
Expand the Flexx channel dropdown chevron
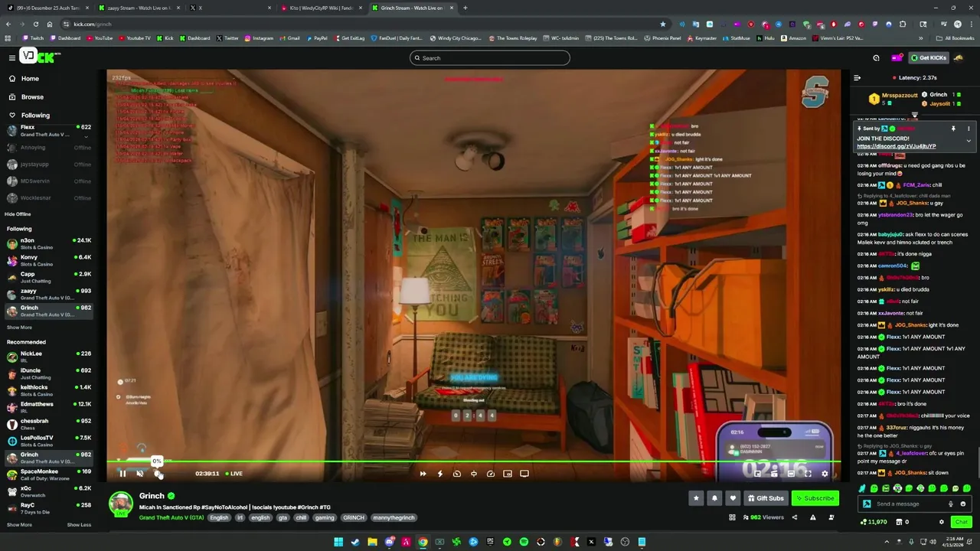click(x=86, y=136)
